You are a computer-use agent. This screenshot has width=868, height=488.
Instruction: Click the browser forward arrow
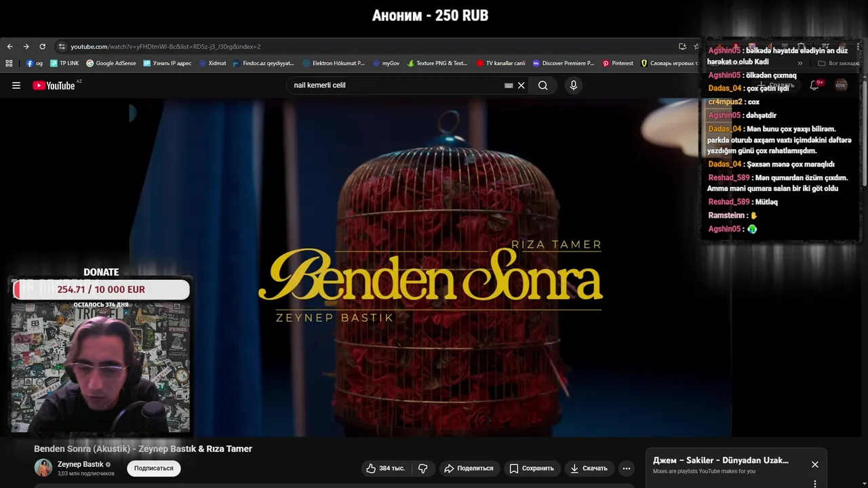coord(26,47)
